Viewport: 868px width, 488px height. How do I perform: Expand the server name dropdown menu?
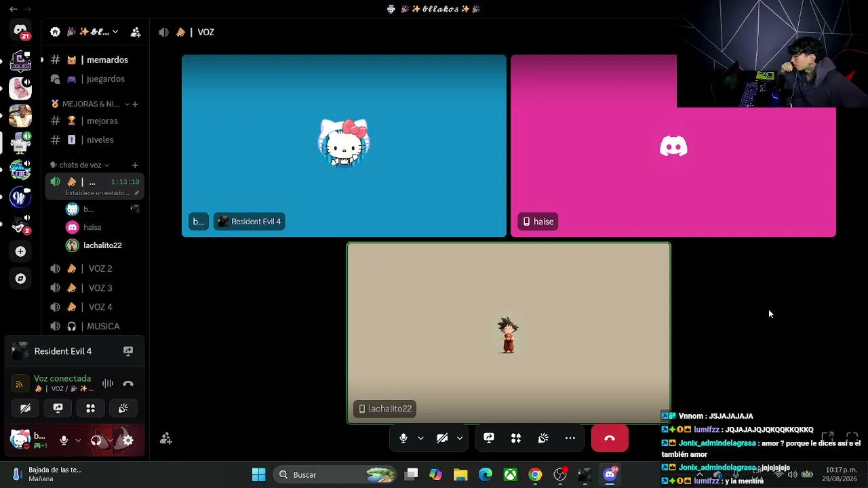coord(115,32)
